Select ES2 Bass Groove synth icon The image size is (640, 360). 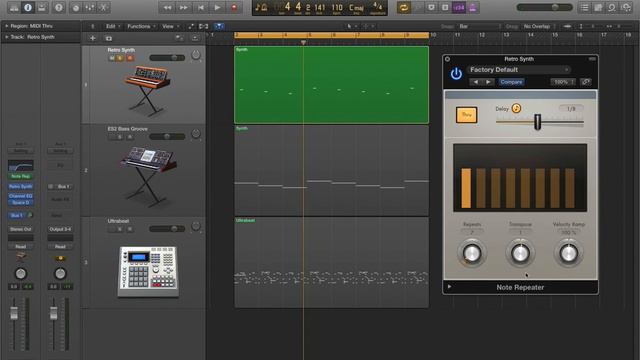tap(149, 178)
